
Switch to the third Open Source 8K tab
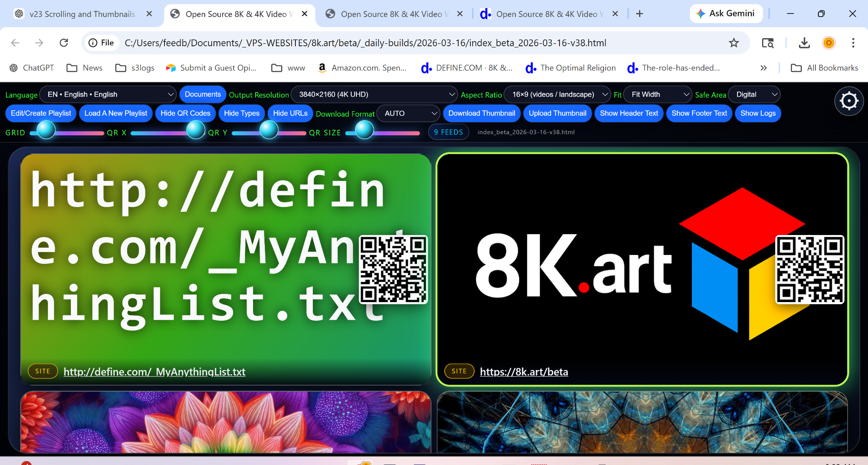click(394, 14)
